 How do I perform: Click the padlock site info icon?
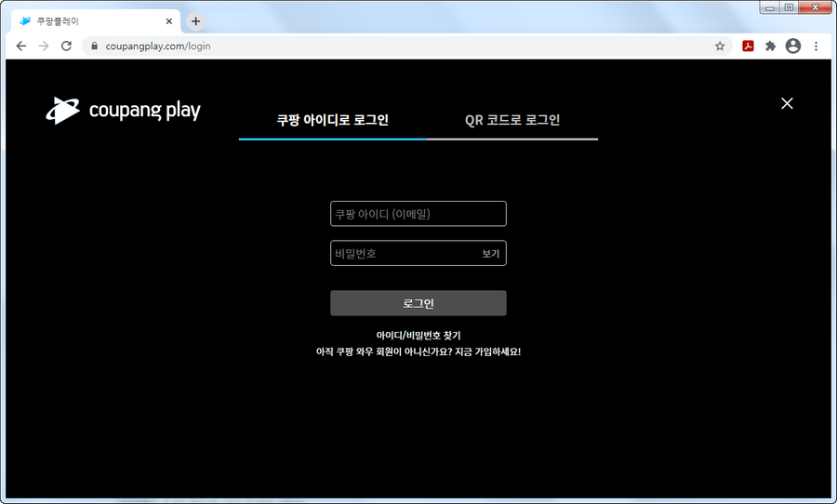pyautogui.click(x=95, y=46)
